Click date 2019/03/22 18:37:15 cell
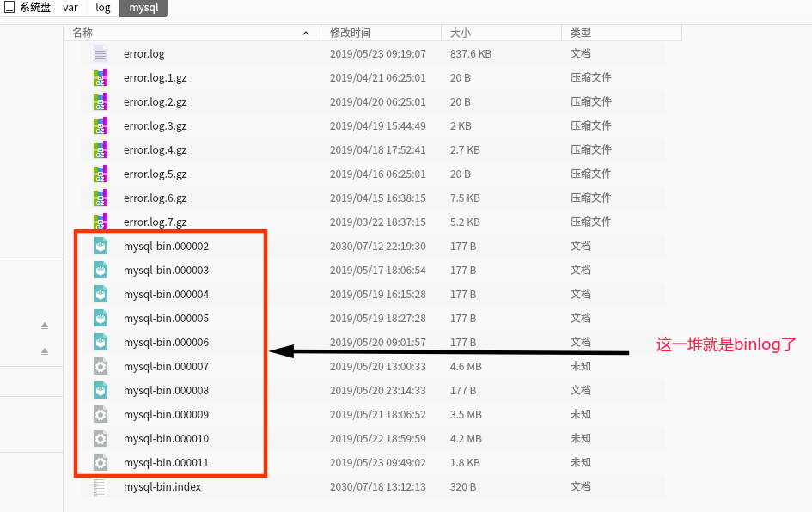The width and height of the screenshot is (812, 512). tap(377, 222)
